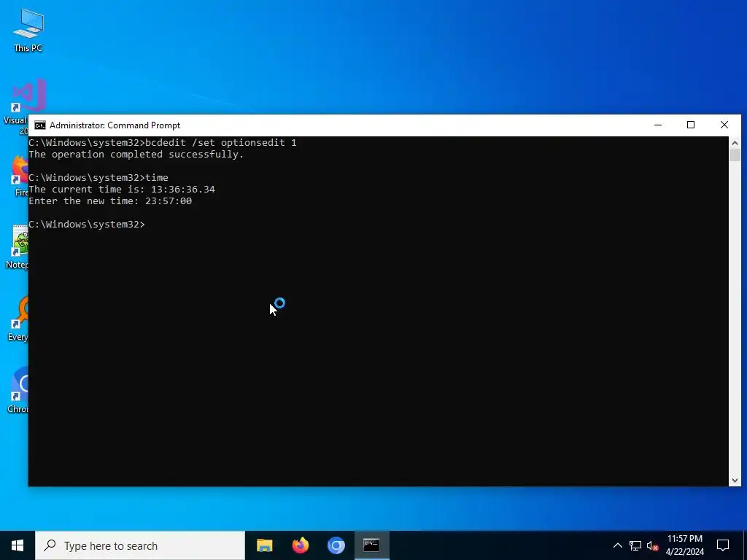Open the notification center icon
The height and width of the screenshot is (560, 747).
723,545
